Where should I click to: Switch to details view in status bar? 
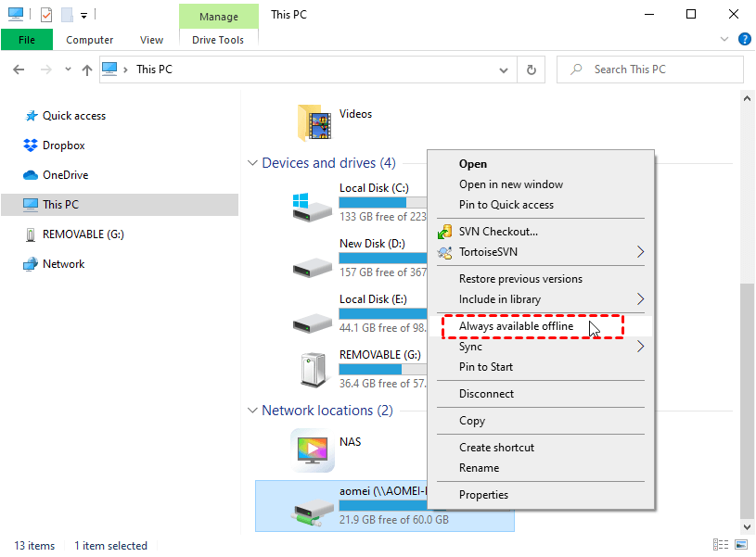point(721,545)
